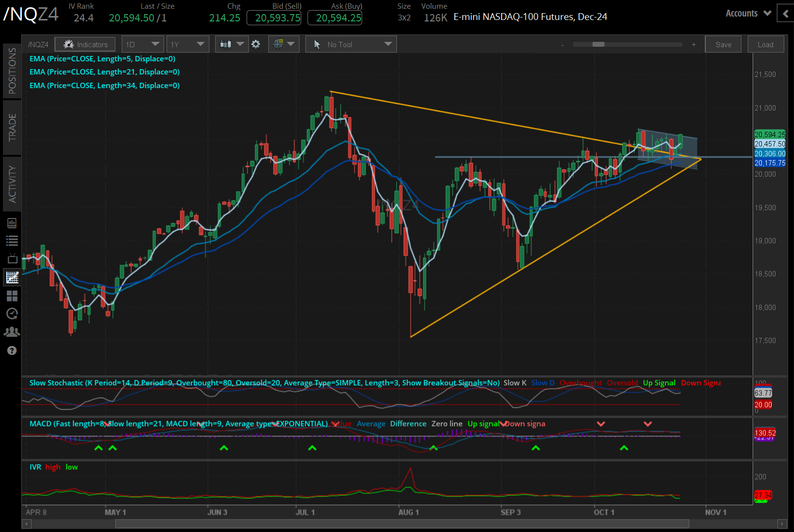Switch to the TRADE tab
The image size is (794, 532).
(x=12, y=127)
